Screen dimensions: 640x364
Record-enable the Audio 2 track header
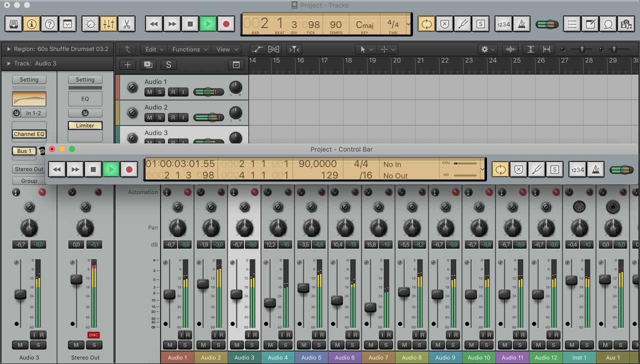[172, 117]
